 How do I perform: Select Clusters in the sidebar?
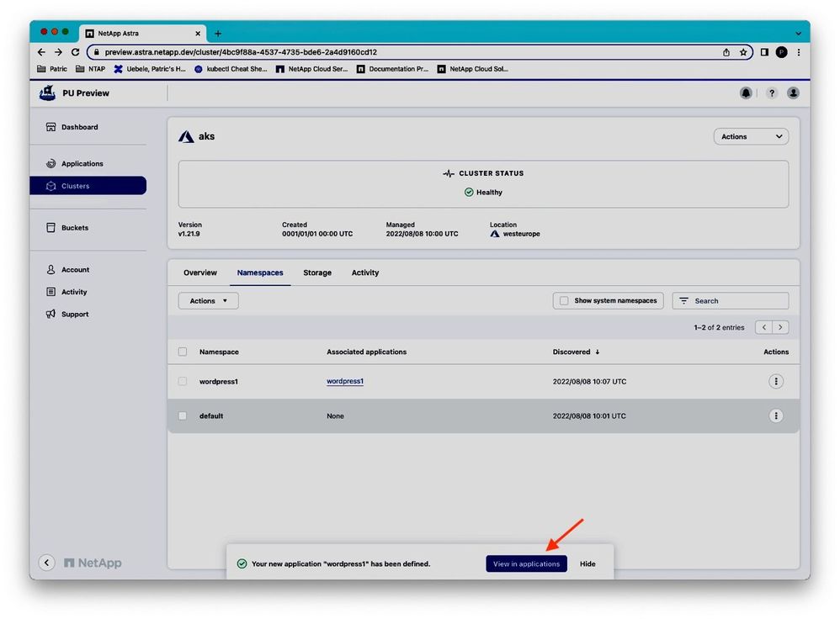(88, 186)
